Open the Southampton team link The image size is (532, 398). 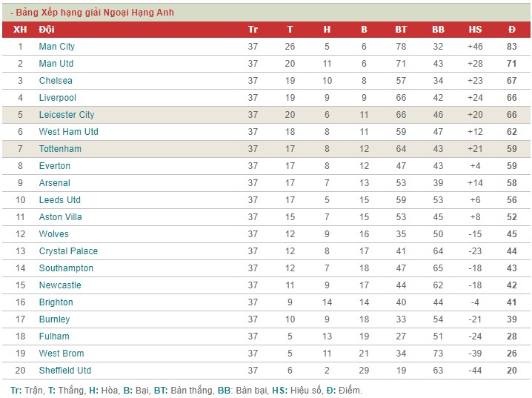[66, 268]
